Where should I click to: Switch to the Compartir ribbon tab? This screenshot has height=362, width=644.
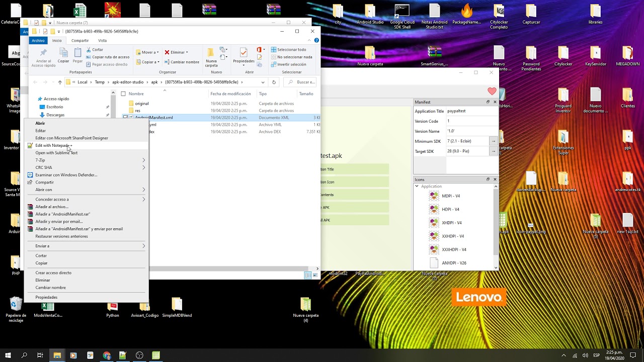click(x=80, y=41)
